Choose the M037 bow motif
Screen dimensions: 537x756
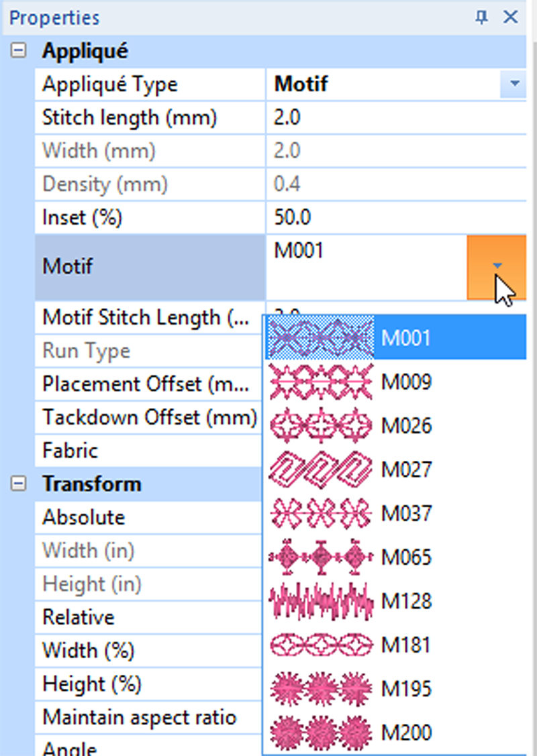point(395,513)
